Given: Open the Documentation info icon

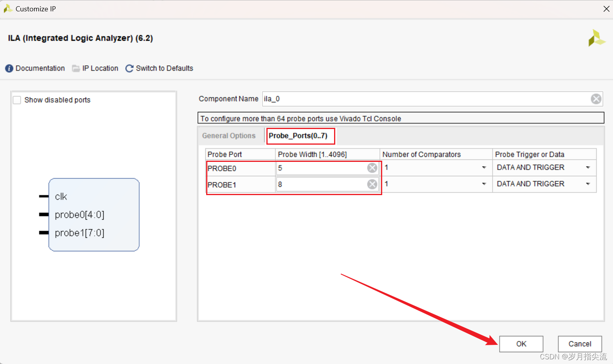Looking at the screenshot, I should point(9,68).
